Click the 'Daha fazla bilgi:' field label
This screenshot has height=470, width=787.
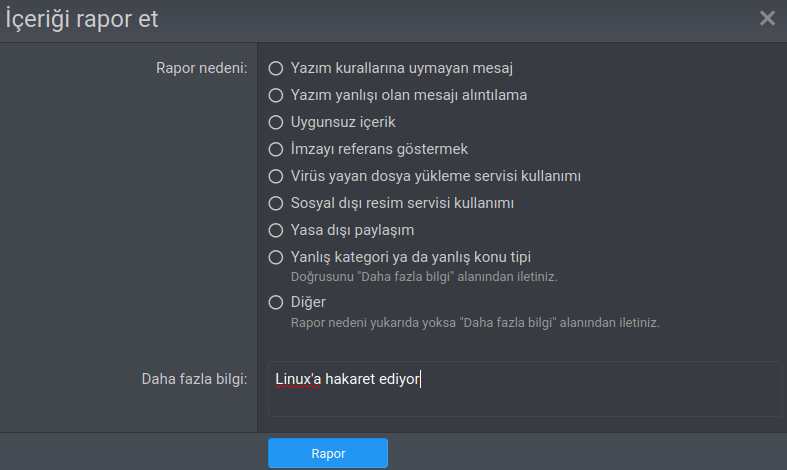tap(192, 380)
